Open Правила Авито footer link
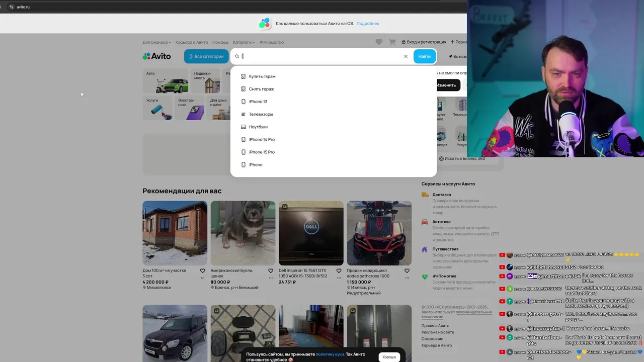This screenshot has height=362, width=644. [435, 326]
